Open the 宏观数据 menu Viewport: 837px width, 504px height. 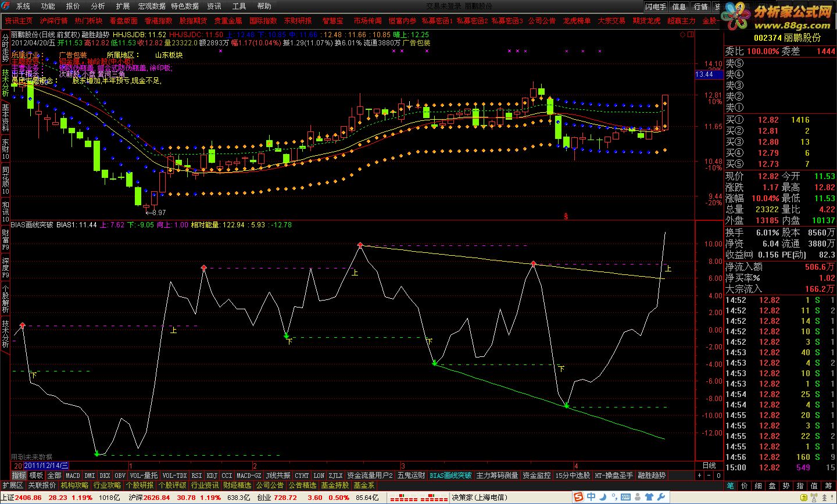tap(152, 6)
